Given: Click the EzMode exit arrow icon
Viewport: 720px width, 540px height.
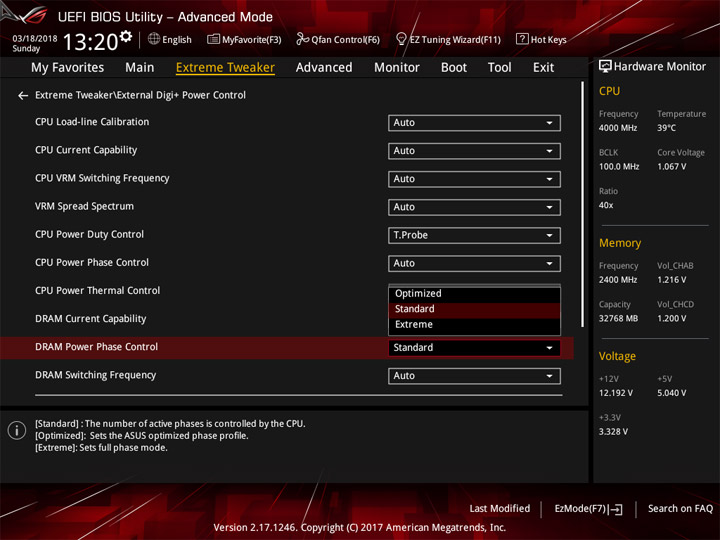Looking at the screenshot, I should [x=616, y=509].
